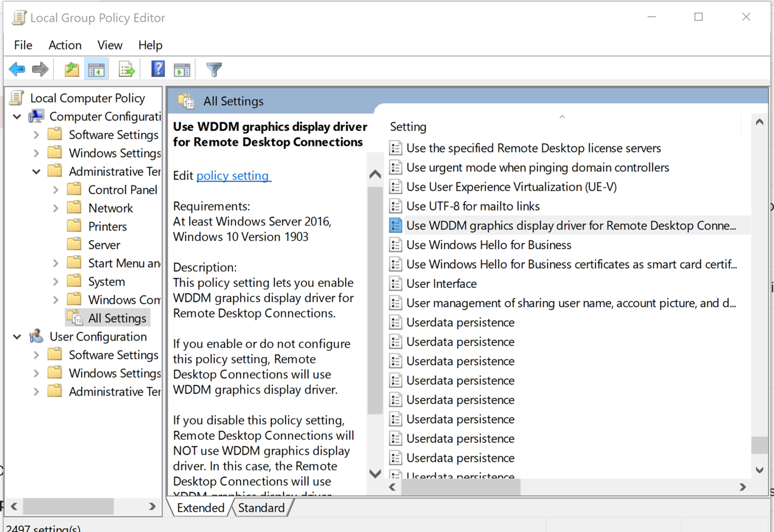
Task: Click the Forward arrow in the toolbar
Action: point(40,69)
